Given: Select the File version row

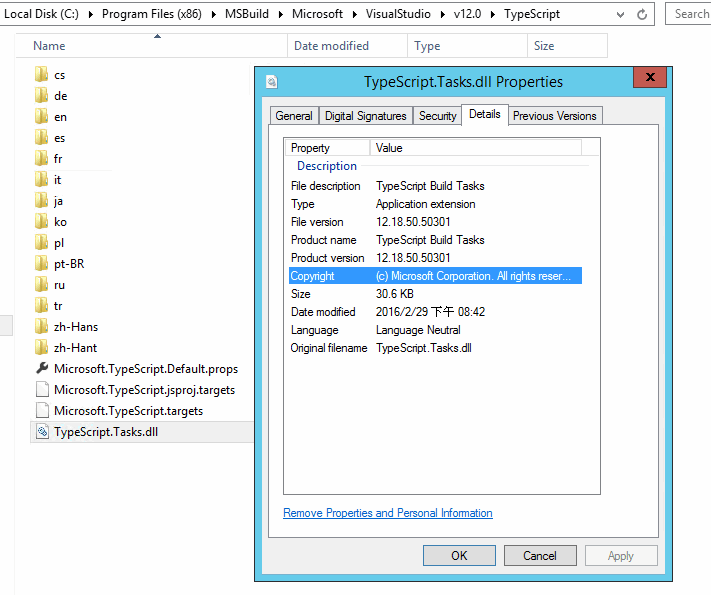Looking at the screenshot, I should click(x=435, y=222).
